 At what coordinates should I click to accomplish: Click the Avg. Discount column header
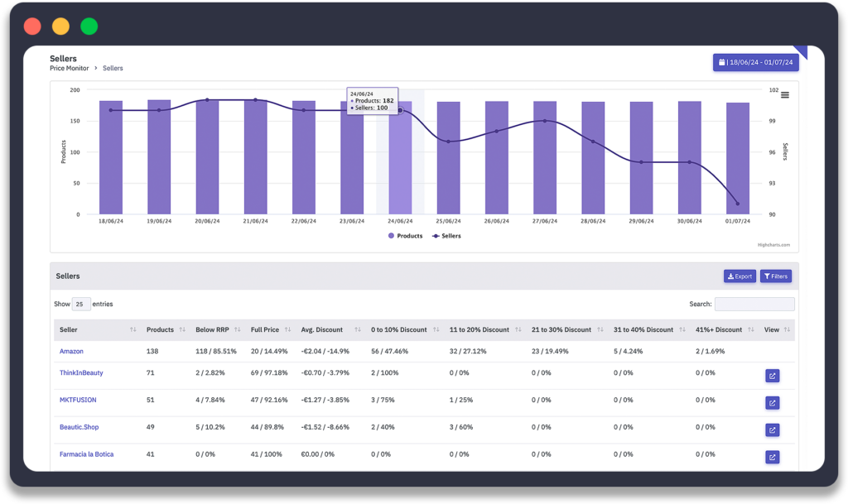322,329
